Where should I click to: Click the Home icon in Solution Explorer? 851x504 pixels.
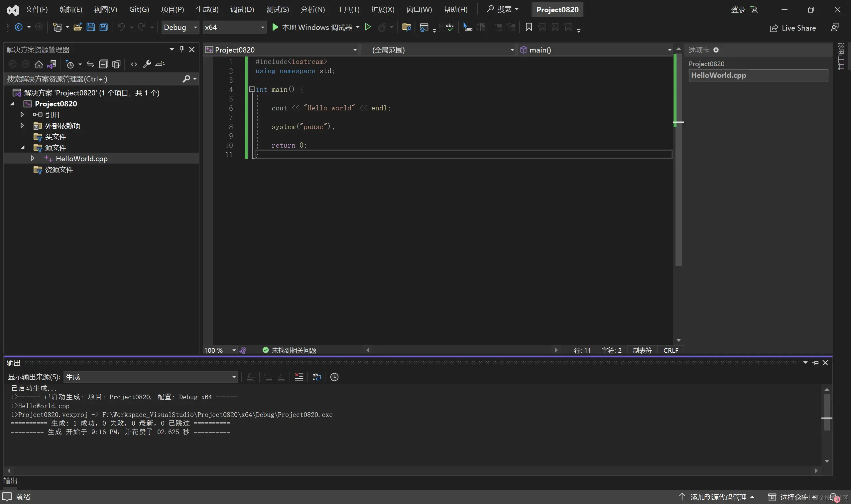(x=39, y=64)
